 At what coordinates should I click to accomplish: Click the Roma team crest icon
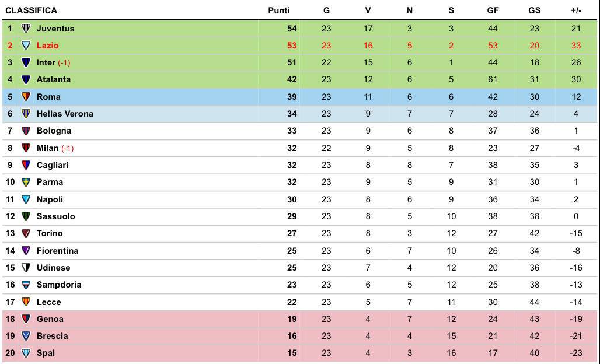click(x=26, y=97)
